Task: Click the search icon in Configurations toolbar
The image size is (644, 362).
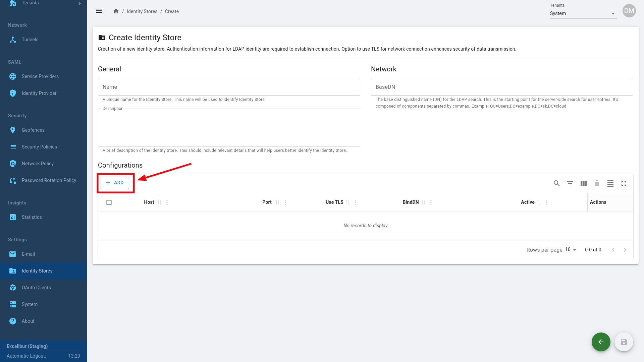Action: (x=556, y=183)
